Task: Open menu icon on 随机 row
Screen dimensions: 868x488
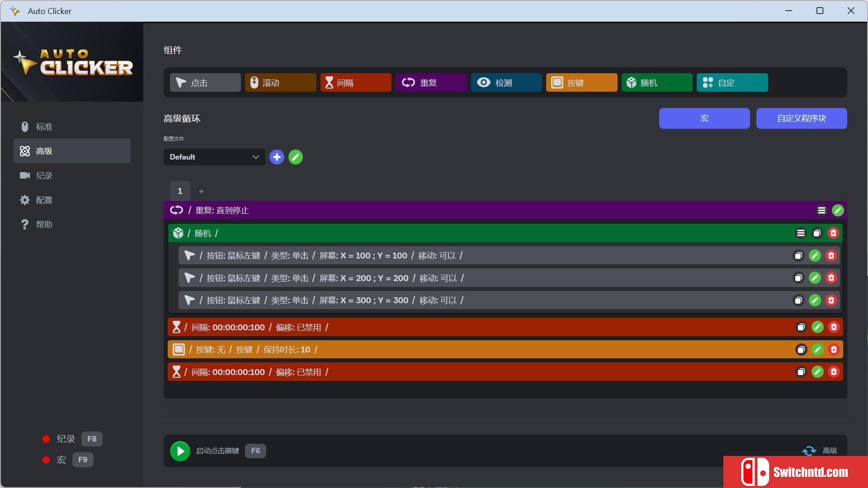Action: tap(801, 233)
